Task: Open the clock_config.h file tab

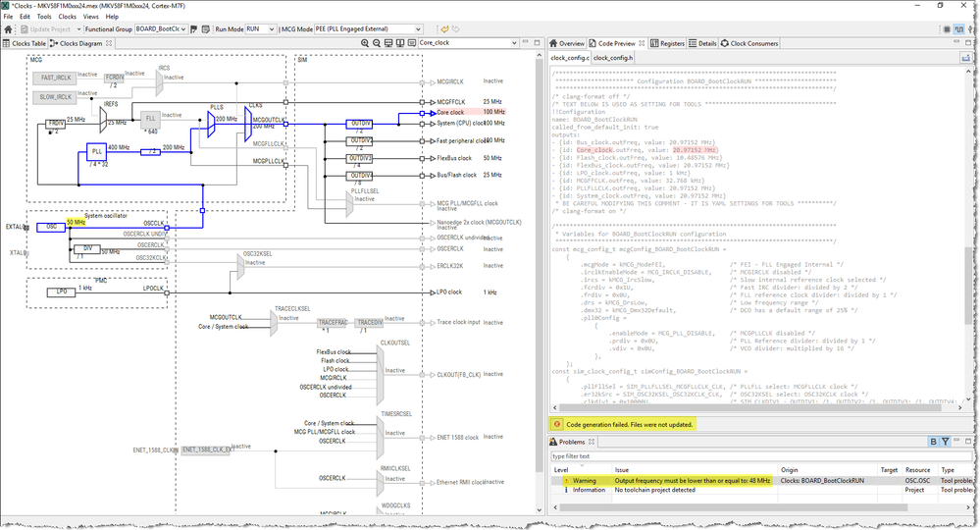Action: click(613, 58)
